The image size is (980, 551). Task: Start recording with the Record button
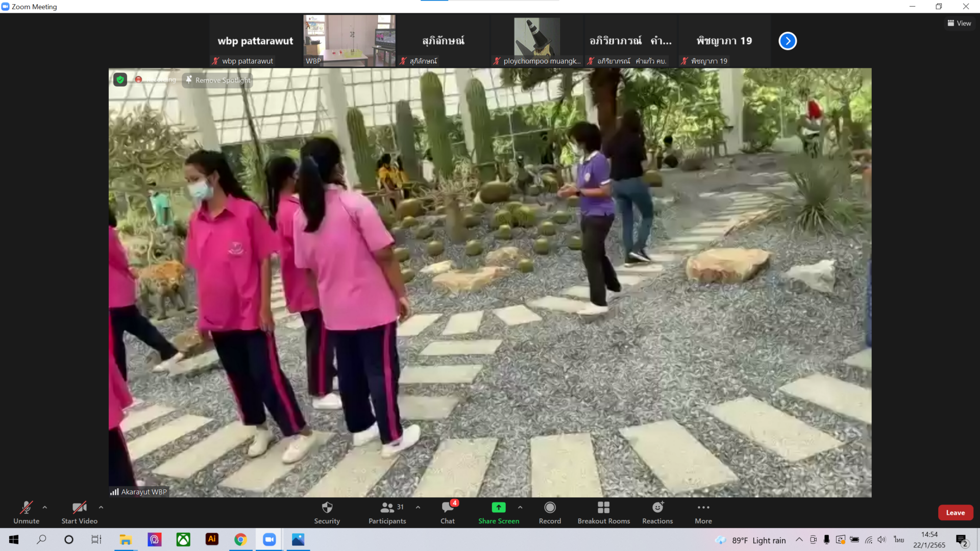pyautogui.click(x=550, y=512)
